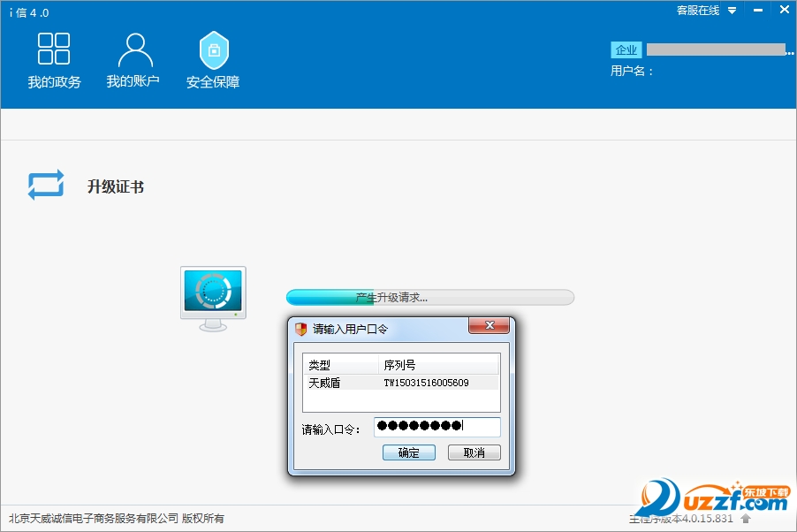Click the computer monitor upgrade icon

coord(213,299)
